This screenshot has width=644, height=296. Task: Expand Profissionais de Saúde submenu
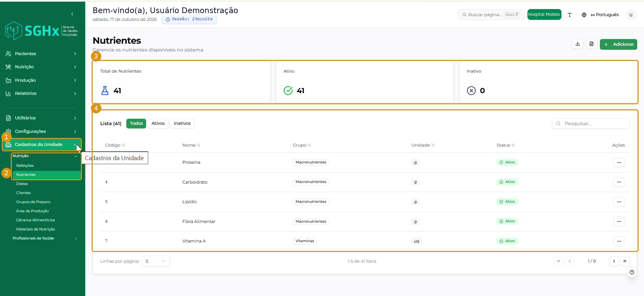point(45,238)
